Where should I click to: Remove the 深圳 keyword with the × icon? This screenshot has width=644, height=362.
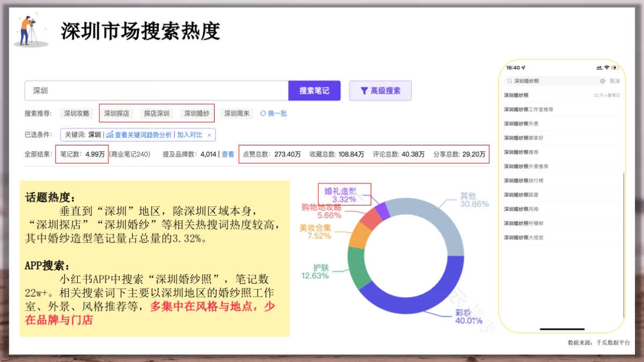209,134
